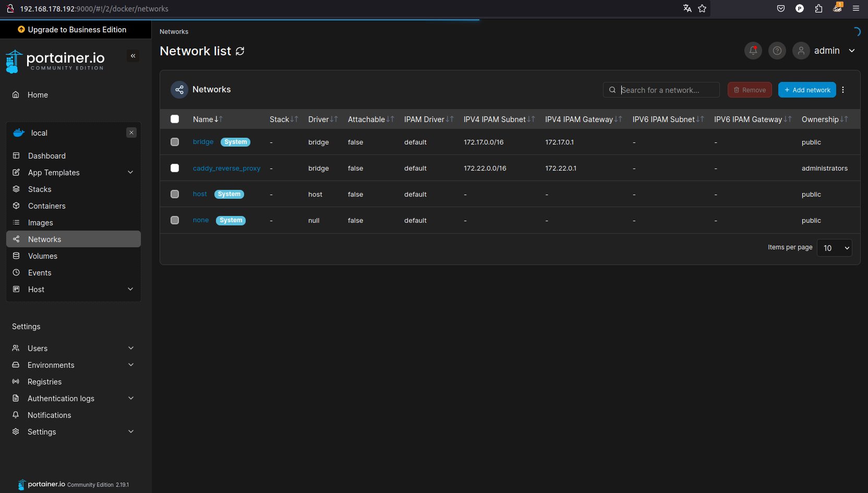Close the local environment with X icon
Screen dimensions: 868x493
click(131, 133)
